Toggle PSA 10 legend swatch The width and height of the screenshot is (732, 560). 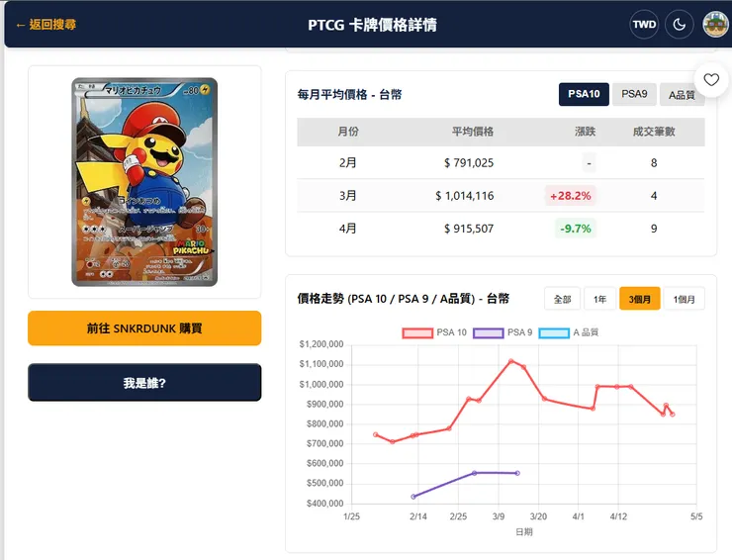(x=417, y=333)
